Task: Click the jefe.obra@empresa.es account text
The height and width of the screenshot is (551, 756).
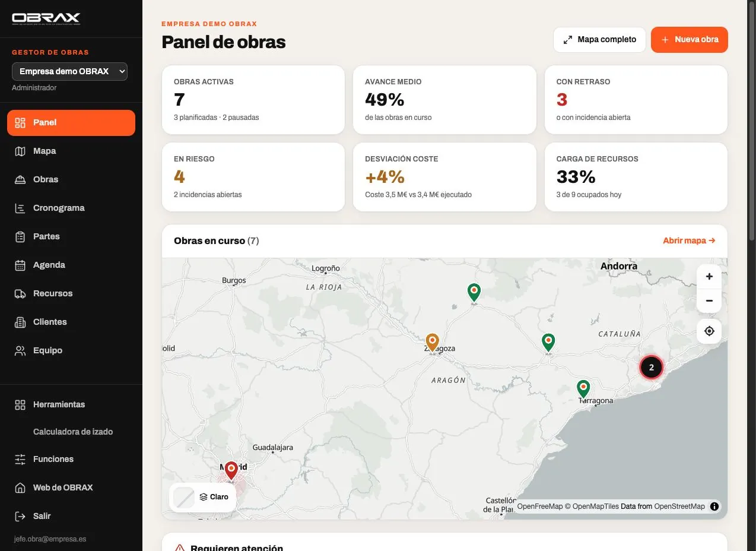Action: (50, 539)
